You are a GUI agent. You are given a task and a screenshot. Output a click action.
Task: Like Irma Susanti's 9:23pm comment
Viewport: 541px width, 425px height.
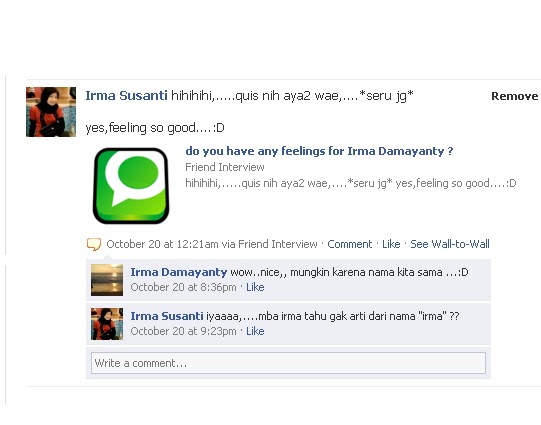click(x=255, y=331)
